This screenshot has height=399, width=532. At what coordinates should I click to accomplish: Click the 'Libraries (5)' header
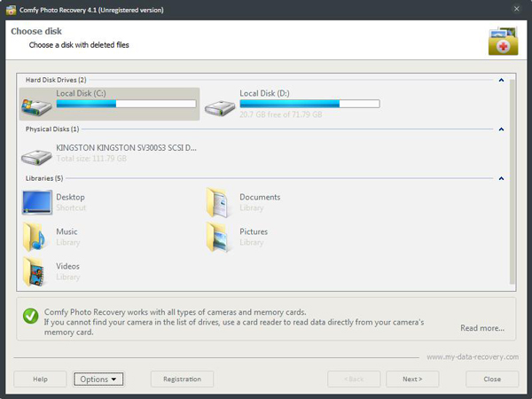[x=44, y=178]
